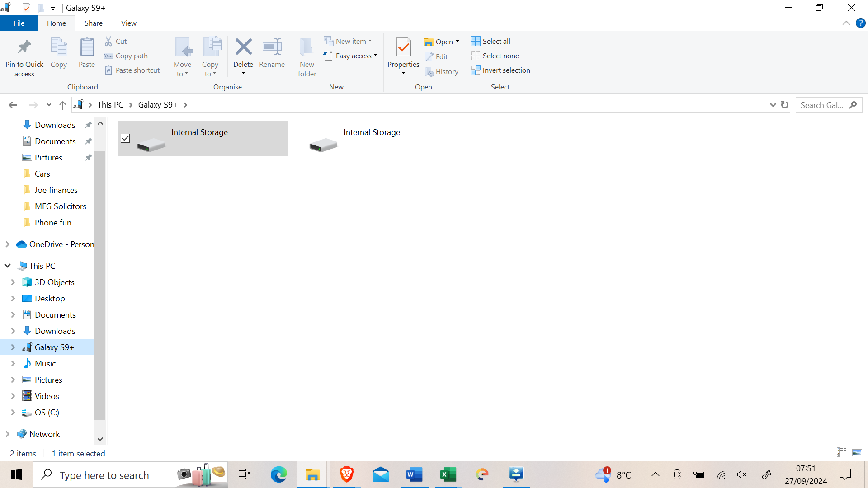Switch to the Home ribbon tab
The height and width of the screenshot is (488, 868).
(57, 23)
